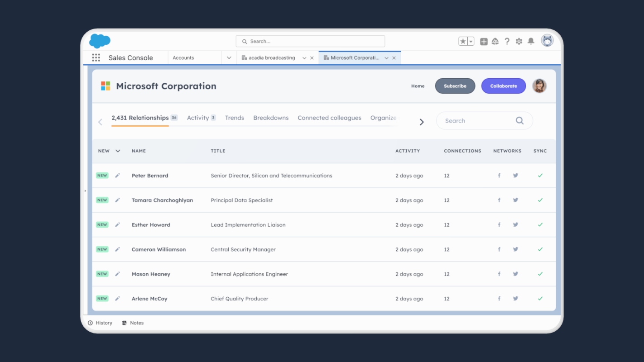Click the Collaborate button
Viewport: 644px width, 362px height.
coord(504,86)
